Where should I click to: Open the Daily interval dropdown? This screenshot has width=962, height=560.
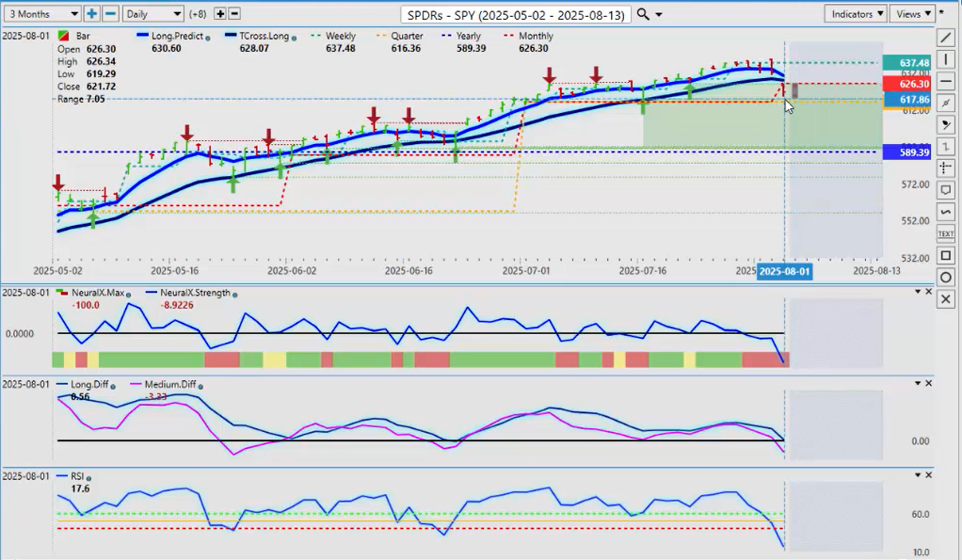[x=152, y=14]
